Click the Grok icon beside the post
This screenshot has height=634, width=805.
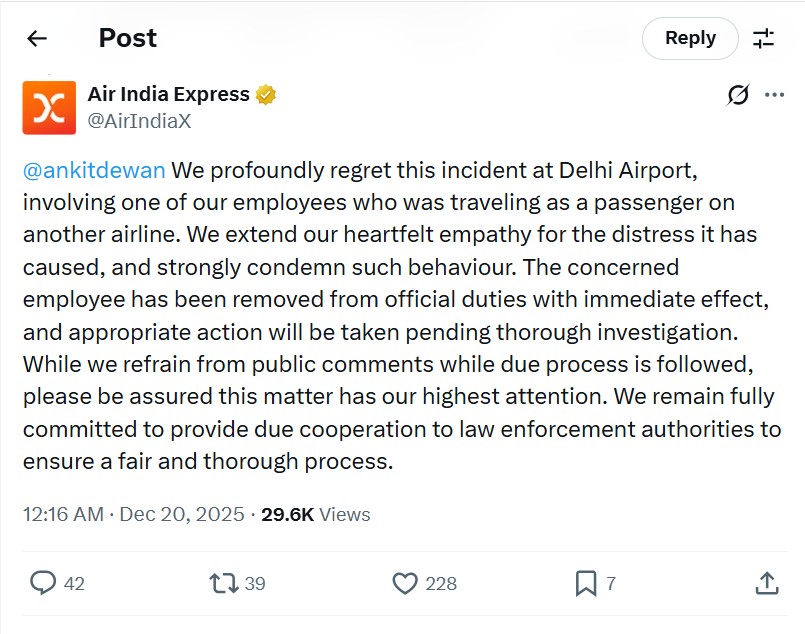click(738, 95)
